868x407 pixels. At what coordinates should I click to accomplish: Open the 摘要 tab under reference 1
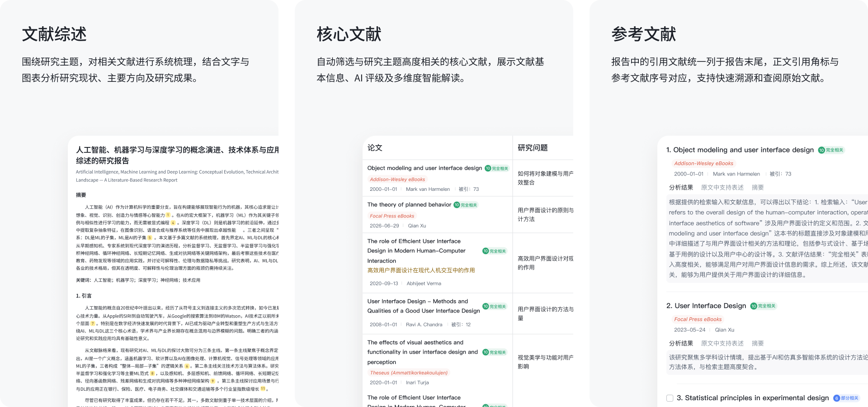pyautogui.click(x=758, y=188)
